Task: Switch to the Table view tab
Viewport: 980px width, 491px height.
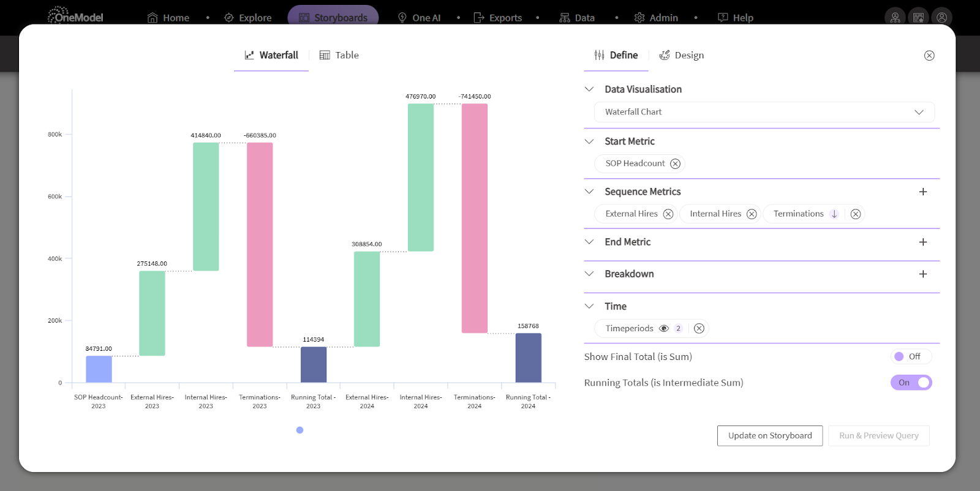Action: point(339,55)
